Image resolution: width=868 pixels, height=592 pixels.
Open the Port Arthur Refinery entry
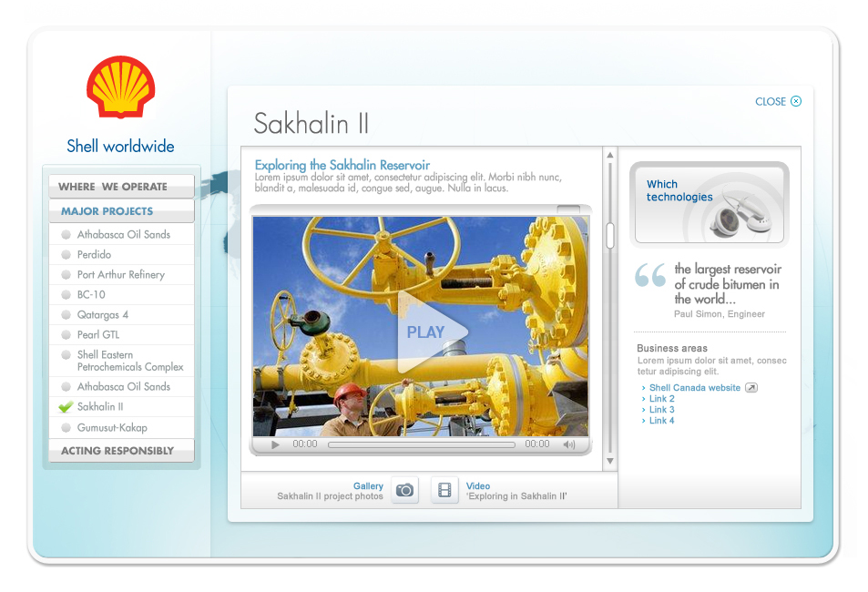pyautogui.click(x=120, y=275)
